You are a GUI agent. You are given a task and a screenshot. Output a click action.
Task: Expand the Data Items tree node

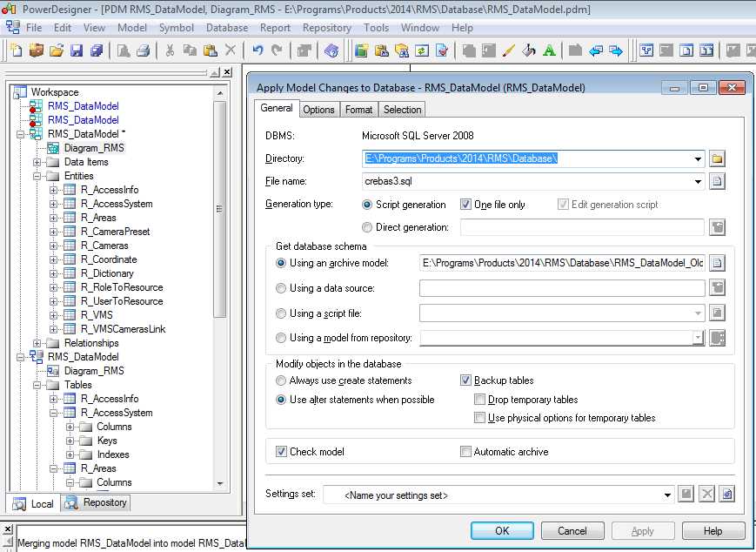coord(37,162)
